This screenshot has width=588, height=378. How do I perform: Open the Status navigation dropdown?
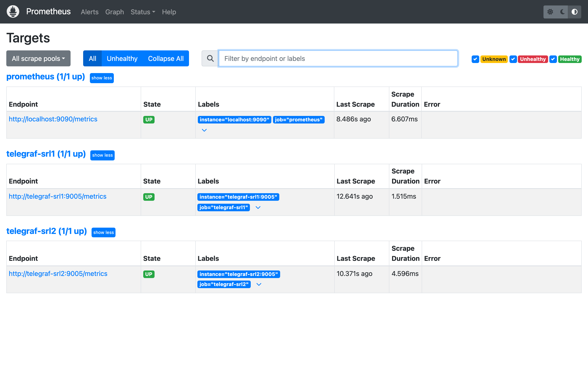click(x=143, y=12)
